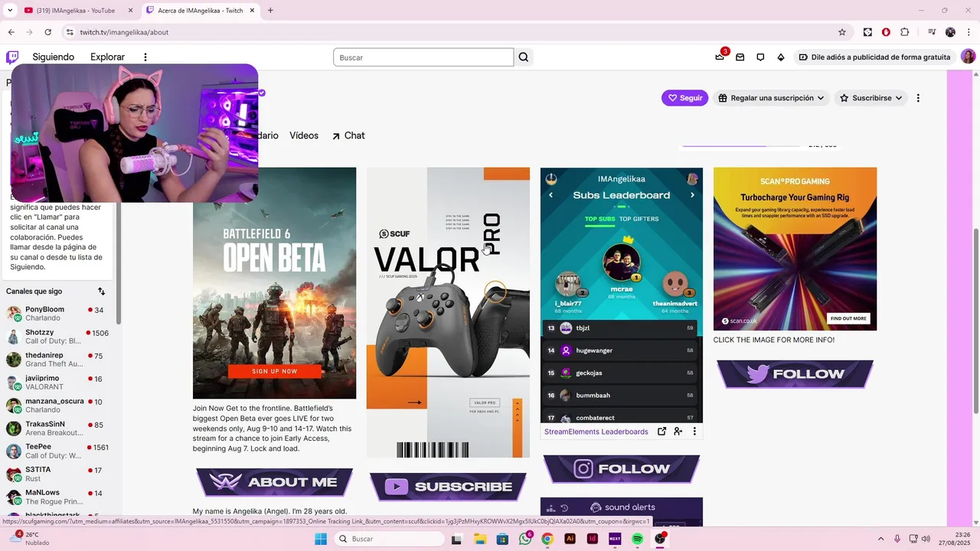The width and height of the screenshot is (980, 551).
Task: Reload the page
Action: click(x=47, y=32)
